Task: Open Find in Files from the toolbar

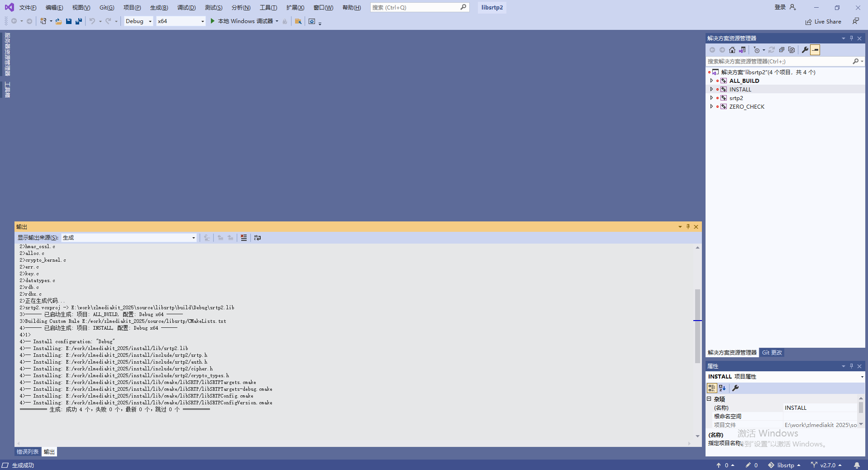Action: 298,21
